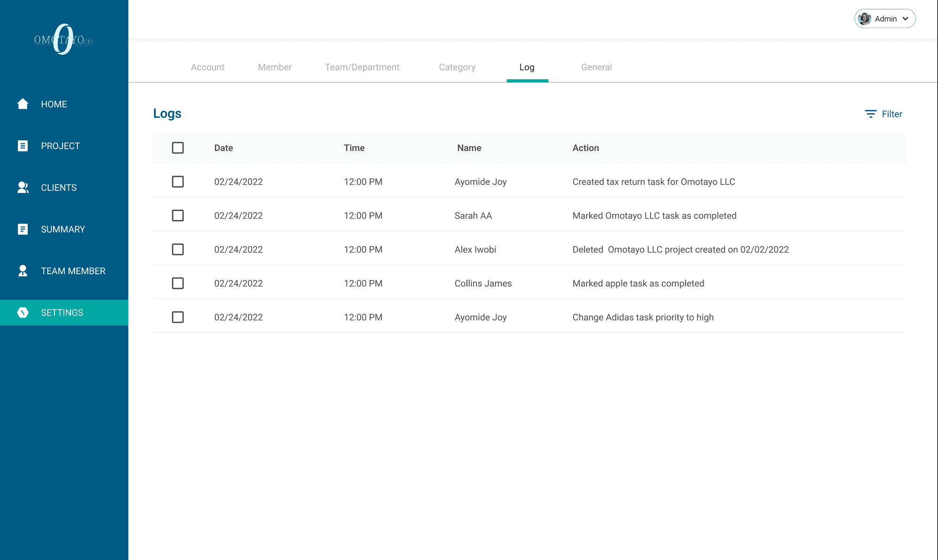Click the filter lines icon
Screen dimensions: 938x560
[x=870, y=114]
